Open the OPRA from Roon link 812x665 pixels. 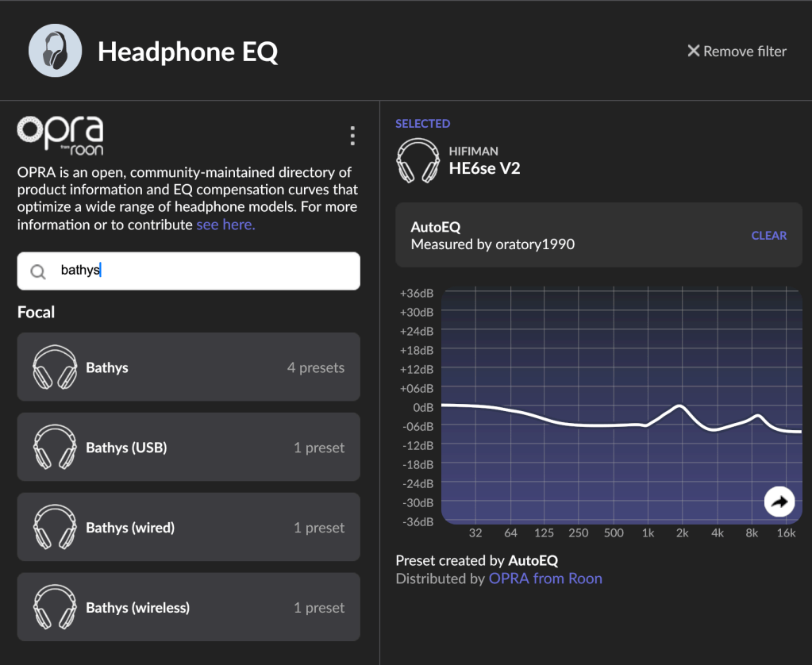[545, 579]
